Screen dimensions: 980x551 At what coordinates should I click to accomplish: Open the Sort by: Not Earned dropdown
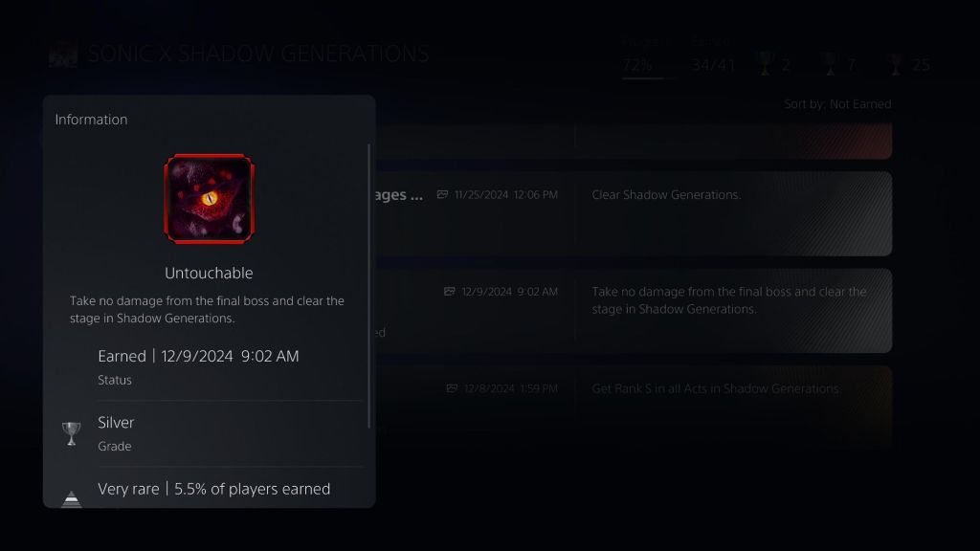[x=837, y=104]
